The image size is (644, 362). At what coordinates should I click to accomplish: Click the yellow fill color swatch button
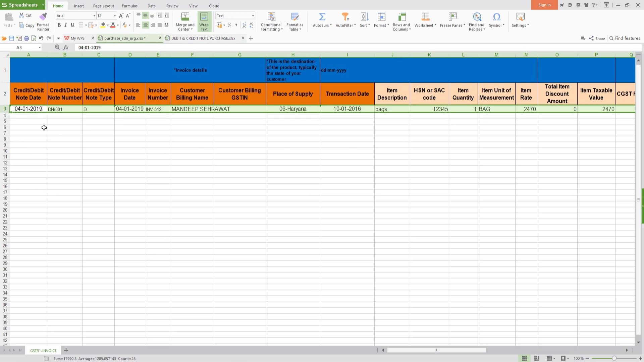click(103, 25)
